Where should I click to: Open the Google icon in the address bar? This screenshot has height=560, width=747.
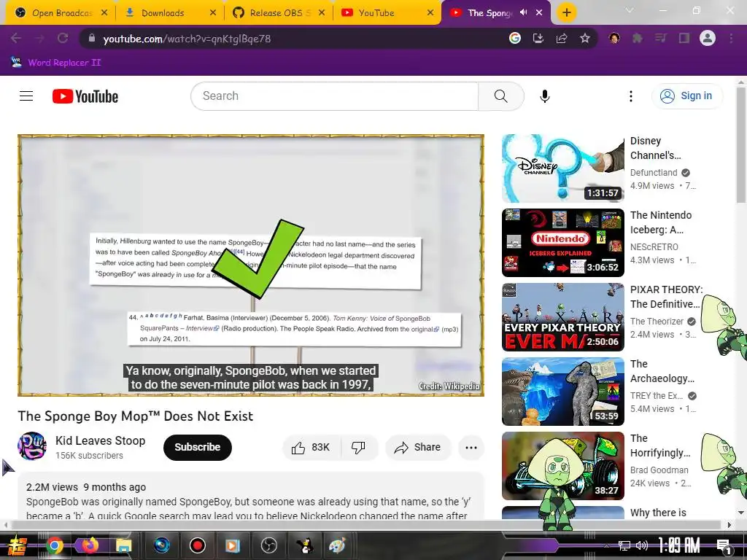(x=514, y=38)
